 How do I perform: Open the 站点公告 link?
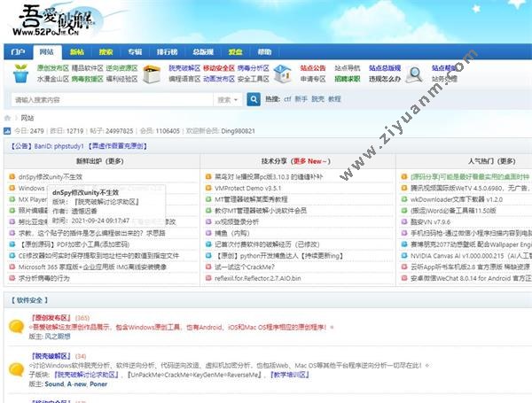(x=313, y=68)
